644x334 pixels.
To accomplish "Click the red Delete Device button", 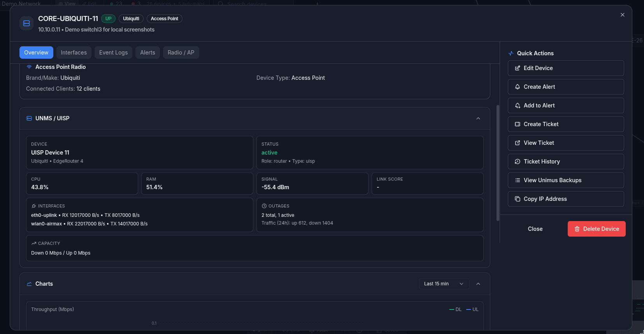I will 597,229.
